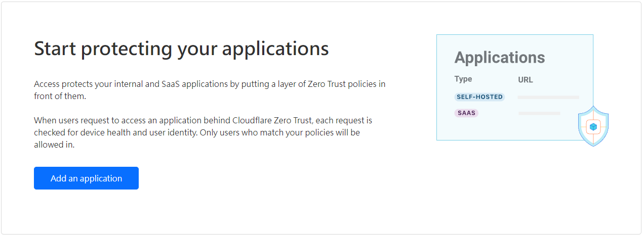The height and width of the screenshot is (235, 644).
Task: Click the Add an application button
Action: click(x=86, y=178)
